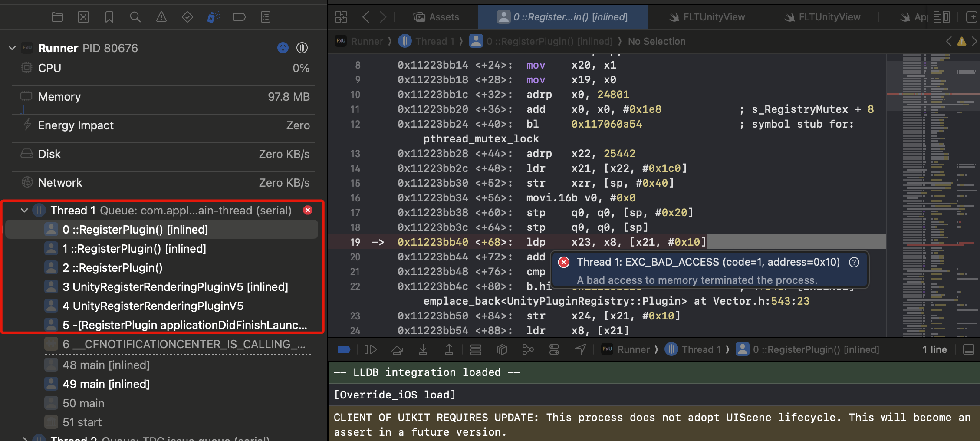Open Environment Overrides in the debug bar
Screen dimensions: 980x441
click(x=554, y=349)
